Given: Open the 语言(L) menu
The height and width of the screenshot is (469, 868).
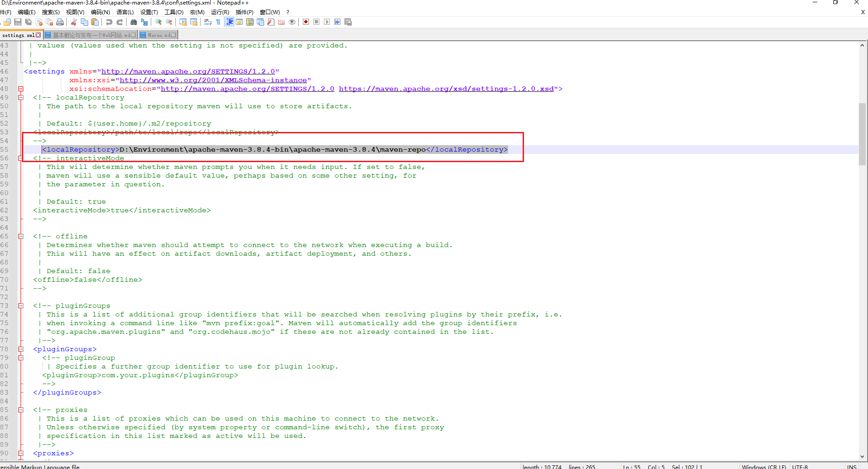Looking at the screenshot, I should [x=125, y=12].
